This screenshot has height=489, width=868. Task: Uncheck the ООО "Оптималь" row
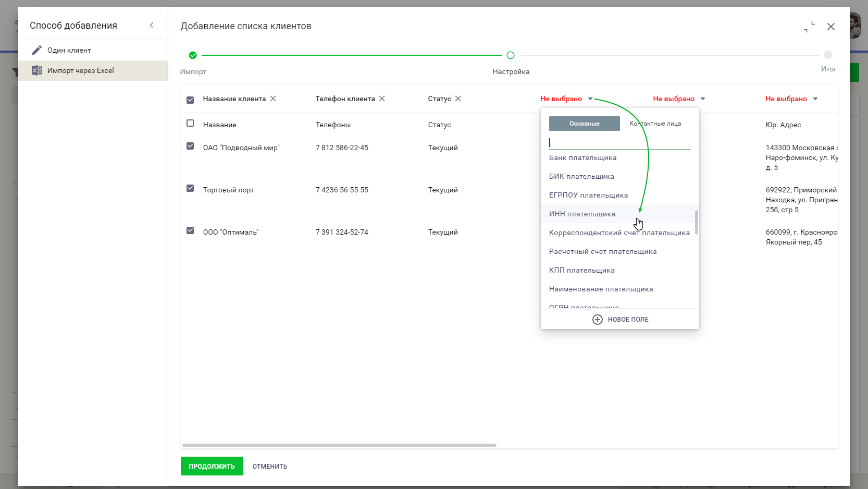190,230
